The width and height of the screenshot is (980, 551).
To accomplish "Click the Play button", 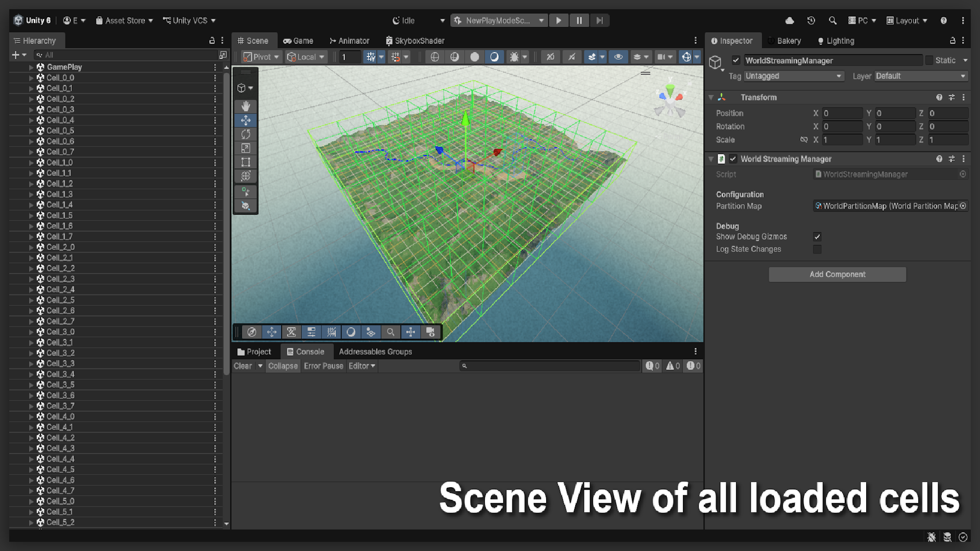I will (559, 20).
